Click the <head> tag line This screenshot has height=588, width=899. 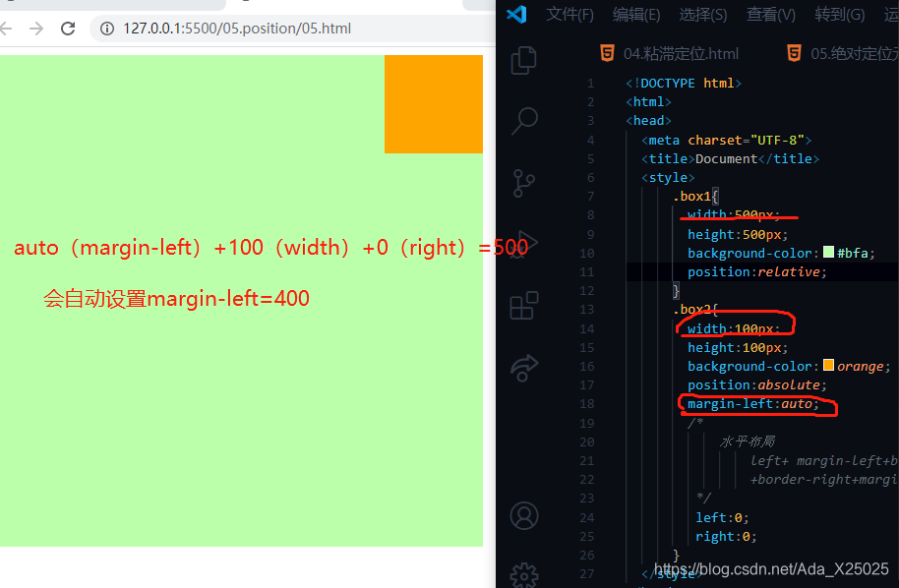point(648,120)
